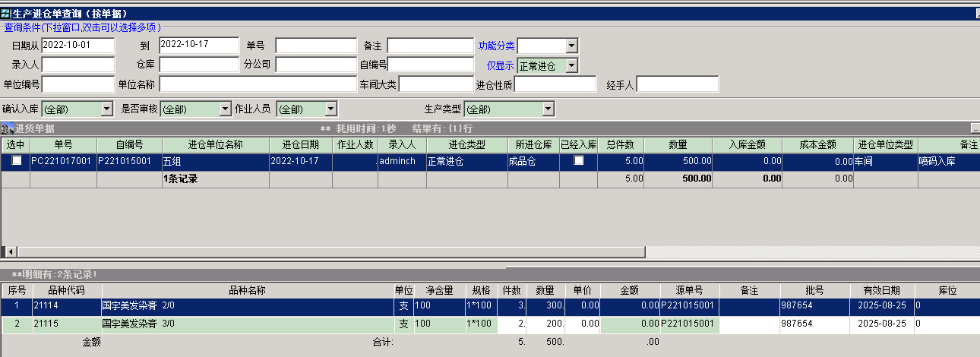
Task: Expand the 仅显示 dropdown showing 正常进仓
Action: pyautogui.click(x=571, y=65)
